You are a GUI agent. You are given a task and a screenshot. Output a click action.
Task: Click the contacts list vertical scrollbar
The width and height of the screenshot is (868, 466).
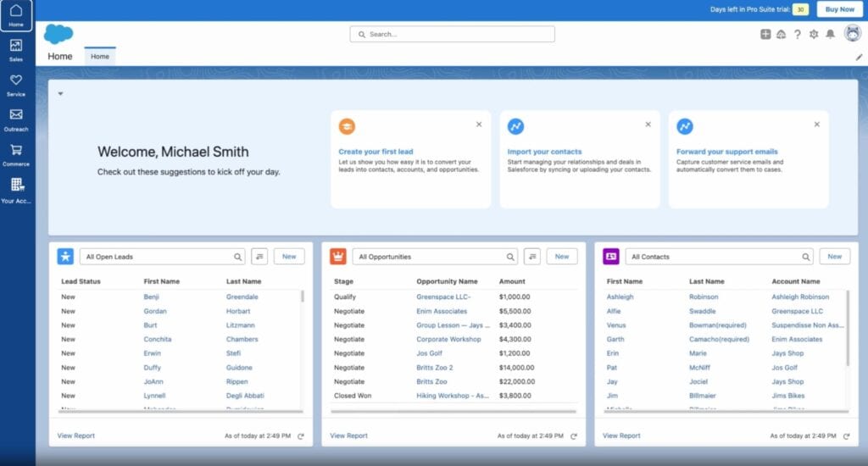click(x=848, y=328)
